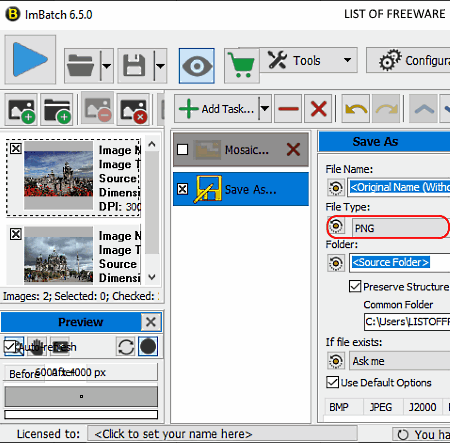Add images with the picture plus icon
The height and width of the screenshot is (443, 450).
(x=21, y=109)
